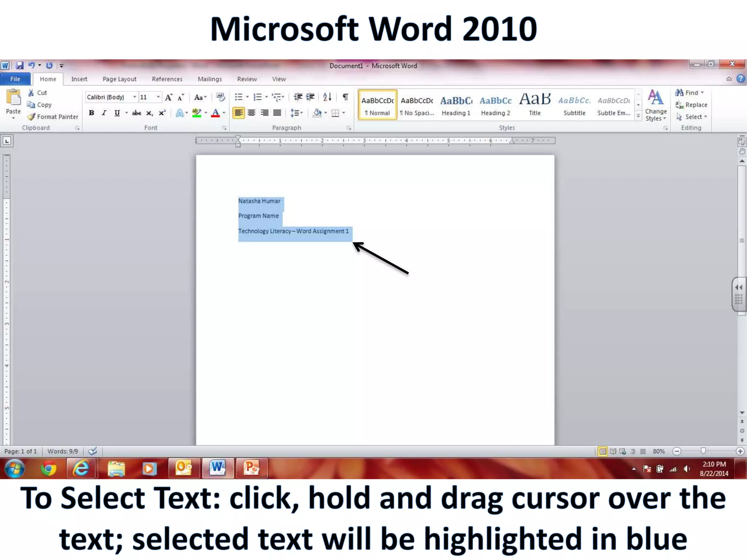
Task: Switch to the Mailings tab
Action: (x=210, y=79)
